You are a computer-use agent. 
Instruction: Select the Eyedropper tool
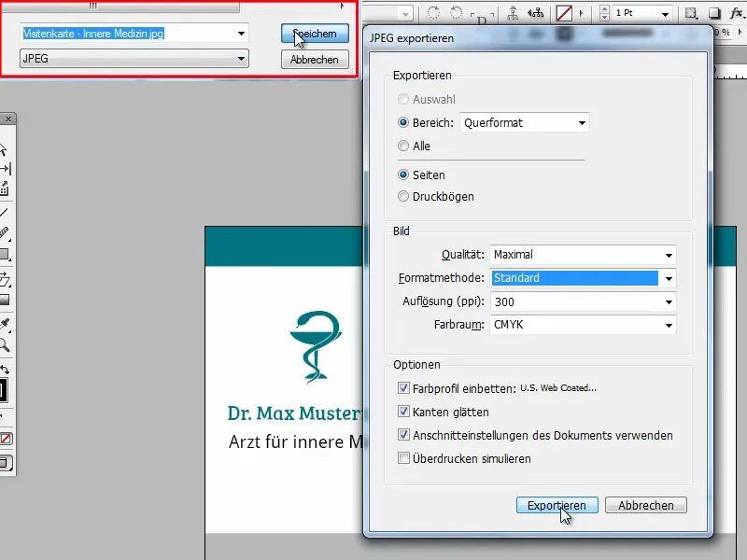5,324
